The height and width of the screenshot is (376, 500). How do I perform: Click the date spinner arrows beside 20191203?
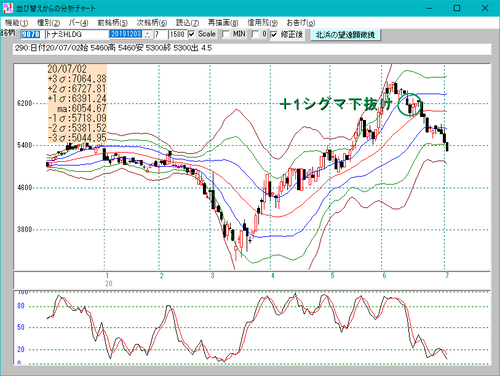coord(148,34)
